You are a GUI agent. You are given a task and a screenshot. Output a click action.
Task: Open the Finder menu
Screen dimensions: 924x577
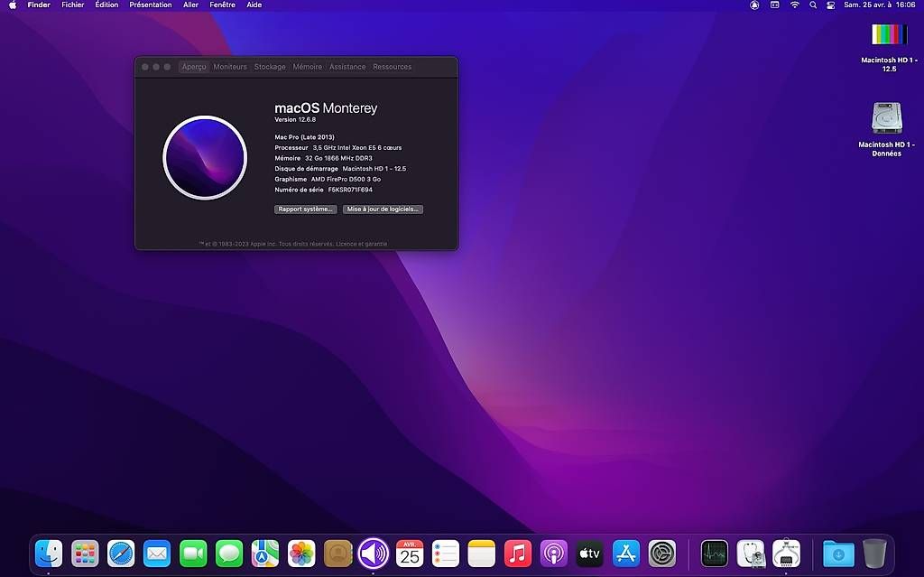pos(39,5)
